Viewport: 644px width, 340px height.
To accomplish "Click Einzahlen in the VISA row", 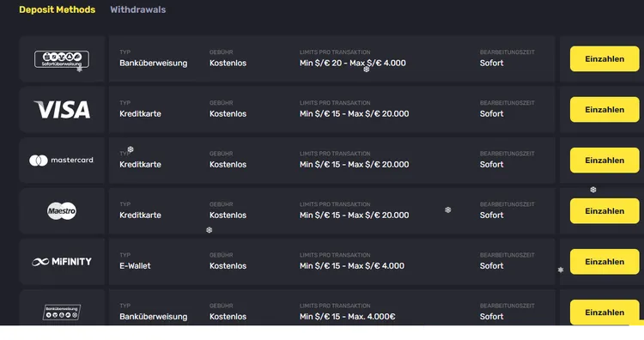I will (605, 110).
